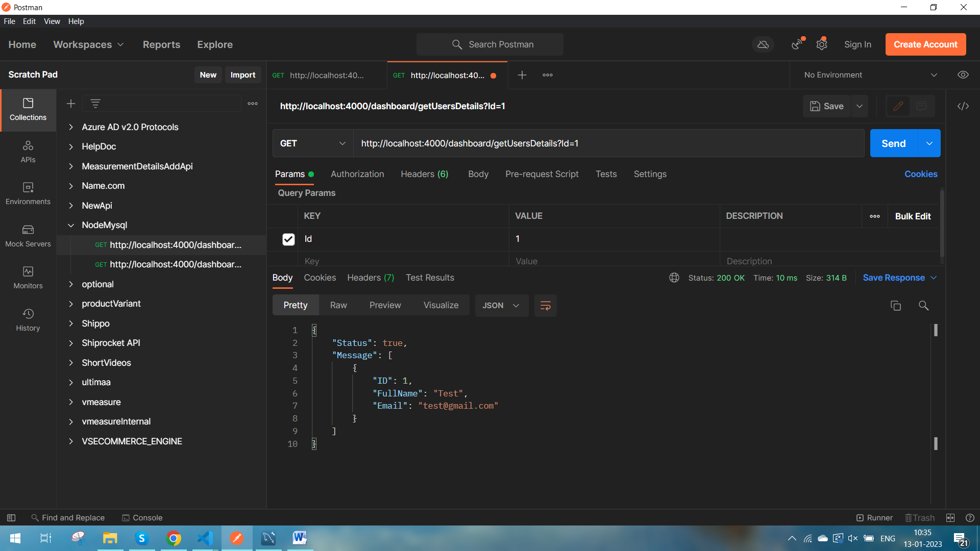Click the Search Postman field
The image size is (980, 551).
click(490, 44)
